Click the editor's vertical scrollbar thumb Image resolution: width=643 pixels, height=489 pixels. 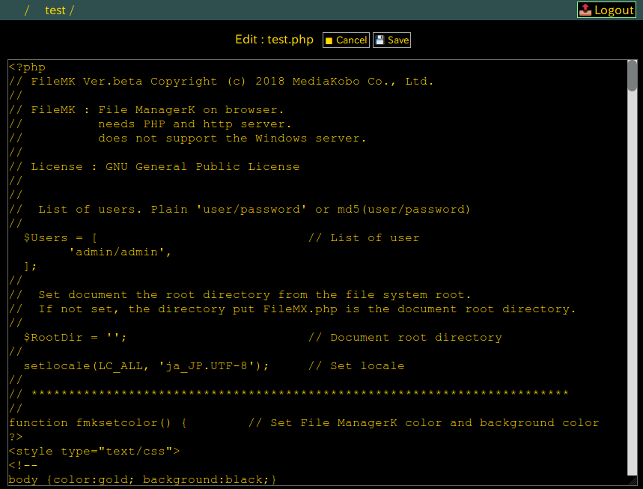[632, 75]
